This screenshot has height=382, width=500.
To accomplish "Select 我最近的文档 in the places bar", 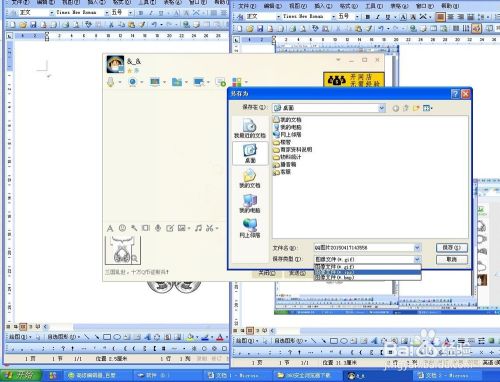I will (250, 129).
